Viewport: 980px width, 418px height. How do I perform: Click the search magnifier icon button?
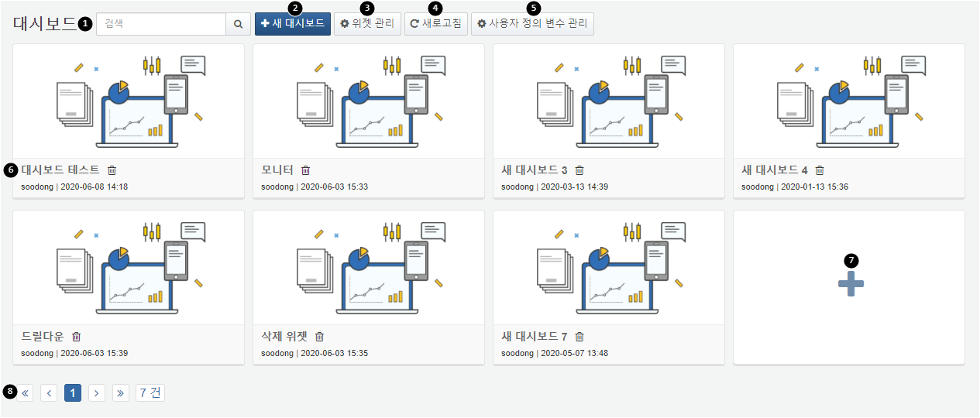[238, 24]
